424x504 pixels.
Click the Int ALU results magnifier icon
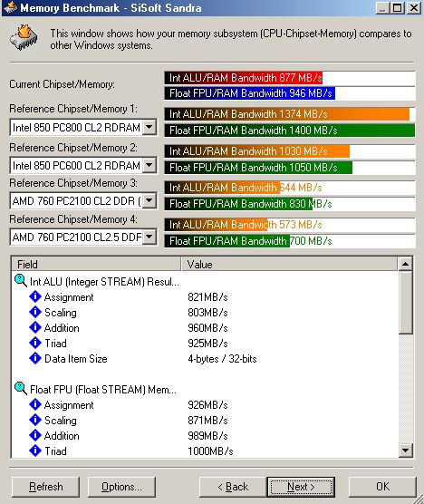pos(21,281)
